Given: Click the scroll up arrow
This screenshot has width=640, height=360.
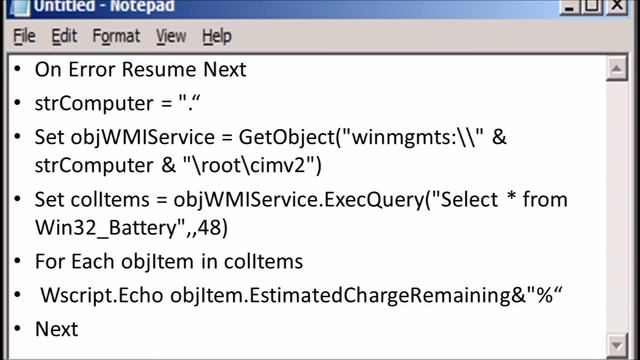Looking at the screenshot, I should click(616, 69).
